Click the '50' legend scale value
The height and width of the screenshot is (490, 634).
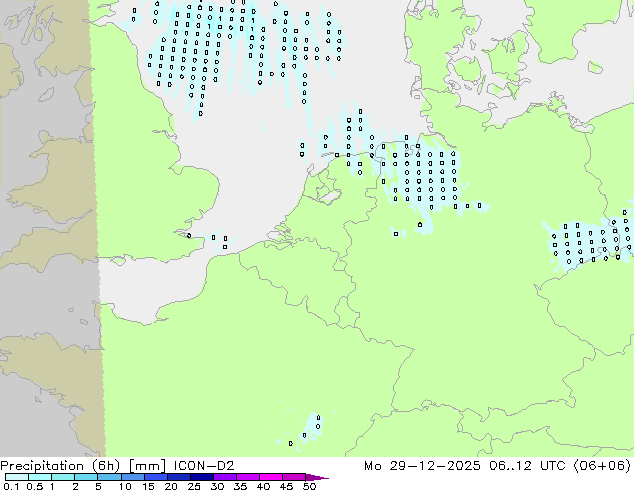[310, 486]
